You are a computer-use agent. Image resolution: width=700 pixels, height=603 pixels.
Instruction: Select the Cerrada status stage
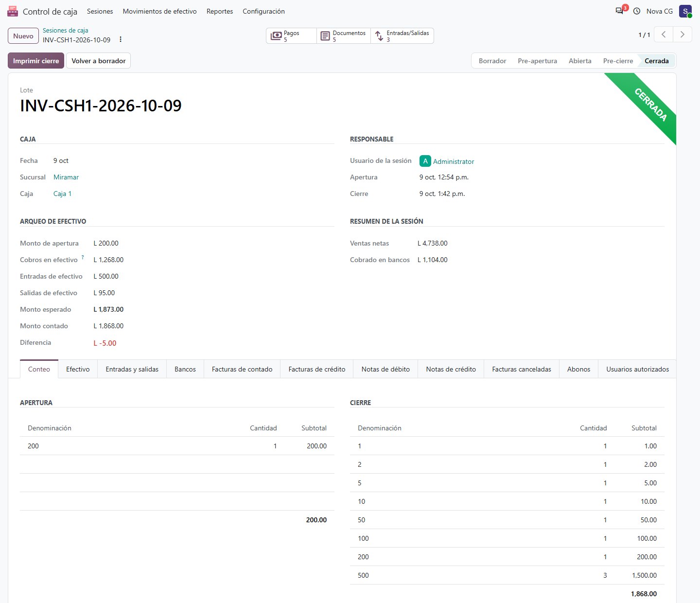coord(657,61)
